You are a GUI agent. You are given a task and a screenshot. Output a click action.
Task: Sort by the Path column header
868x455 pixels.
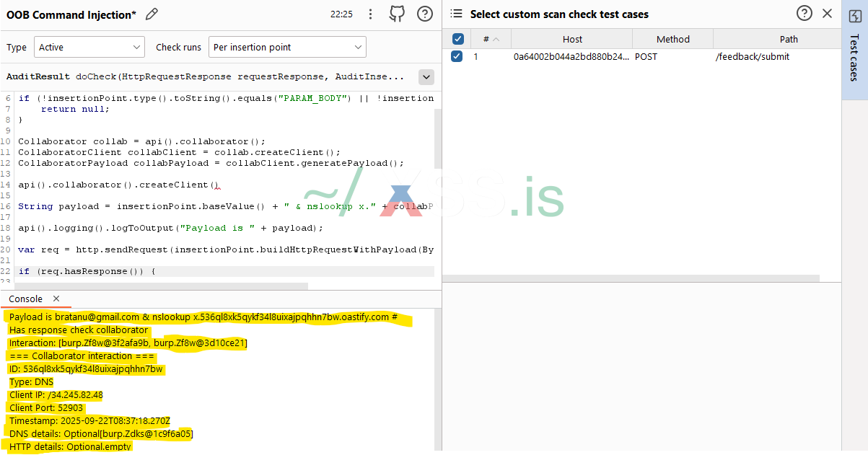pyautogui.click(x=789, y=39)
